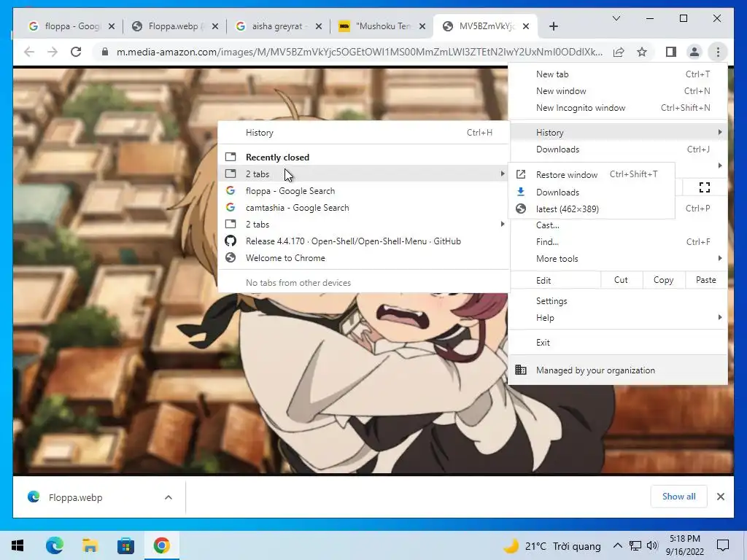
Task: Reopen camtashia - Google Search
Action: pyautogui.click(x=364, y=208)
